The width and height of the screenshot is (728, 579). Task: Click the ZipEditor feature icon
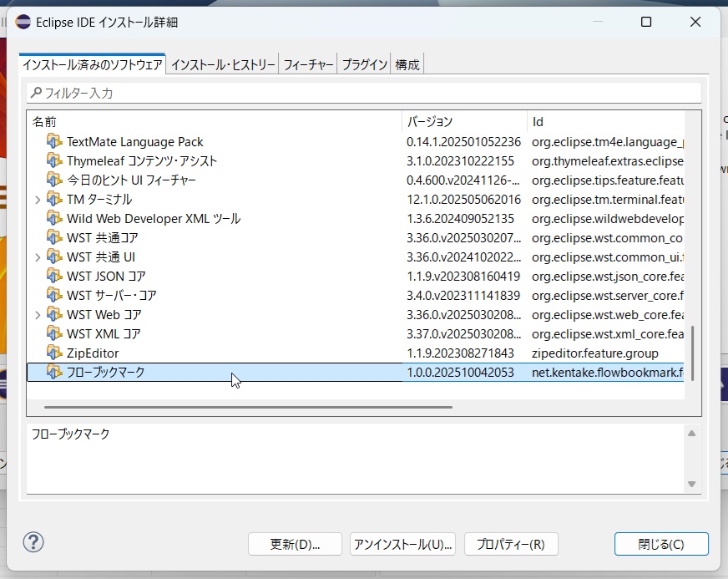pos(54,353)
